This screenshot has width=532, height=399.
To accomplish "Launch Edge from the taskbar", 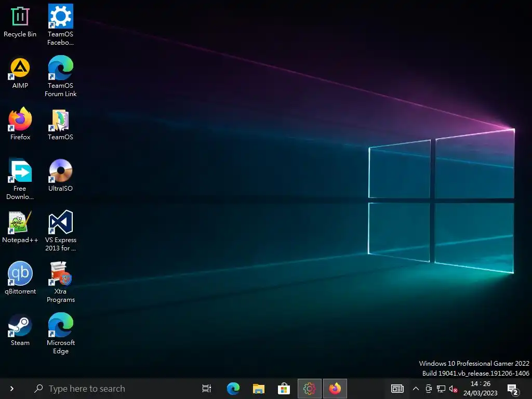I will [233, 389].
